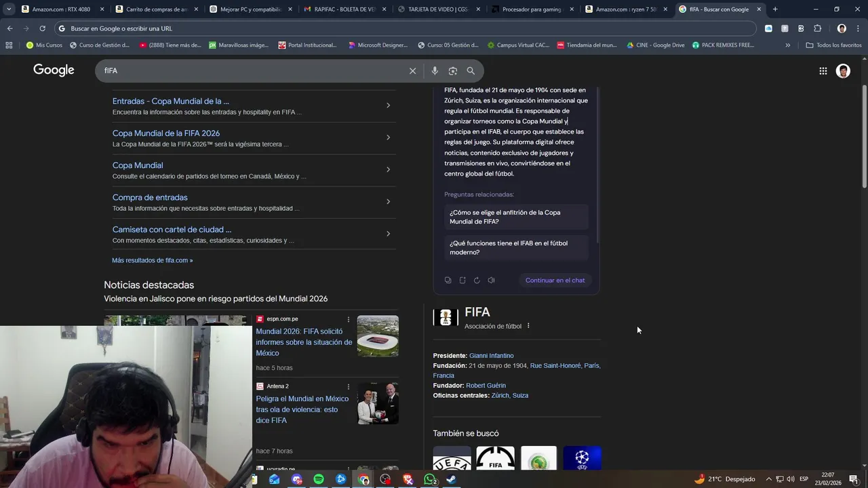The image size is (868, 488).
Task: Open a new browser tab
Action: point(775,9)
